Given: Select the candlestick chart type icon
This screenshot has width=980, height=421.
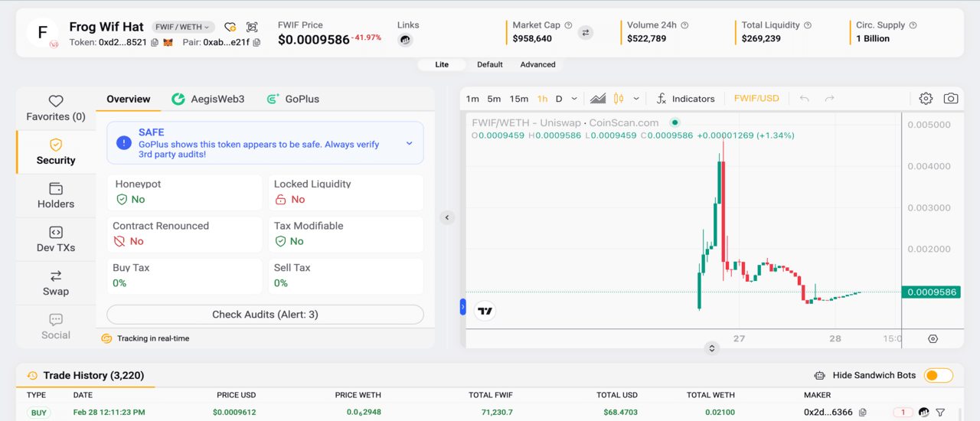Looking at the screenshot, I should [x=618, y=99].
